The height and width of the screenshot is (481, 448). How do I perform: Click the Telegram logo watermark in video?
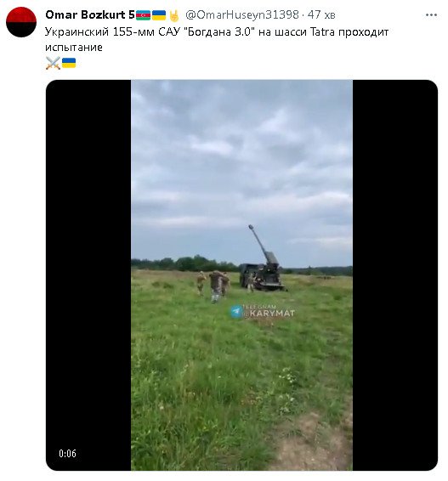pos(236,312)
